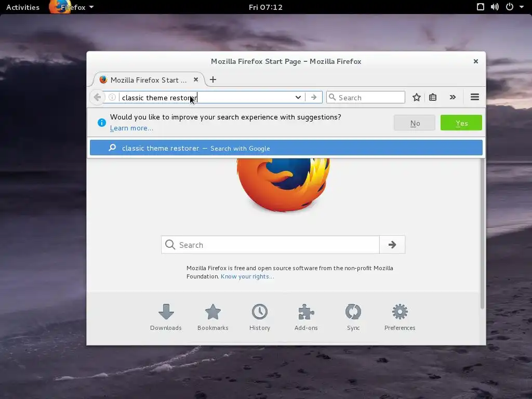Open Sync from start page
This screenshot has height=399, width=532.
[x=353, y=317]
